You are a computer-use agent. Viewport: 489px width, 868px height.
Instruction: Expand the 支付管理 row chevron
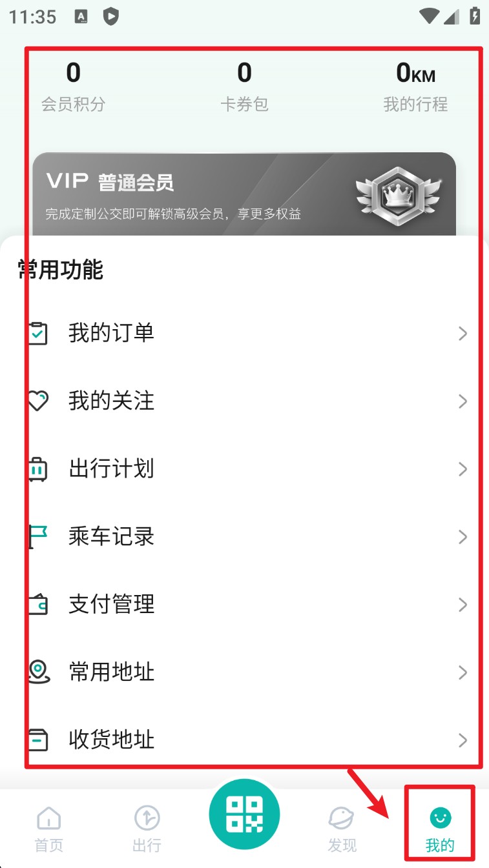[463, 605]
